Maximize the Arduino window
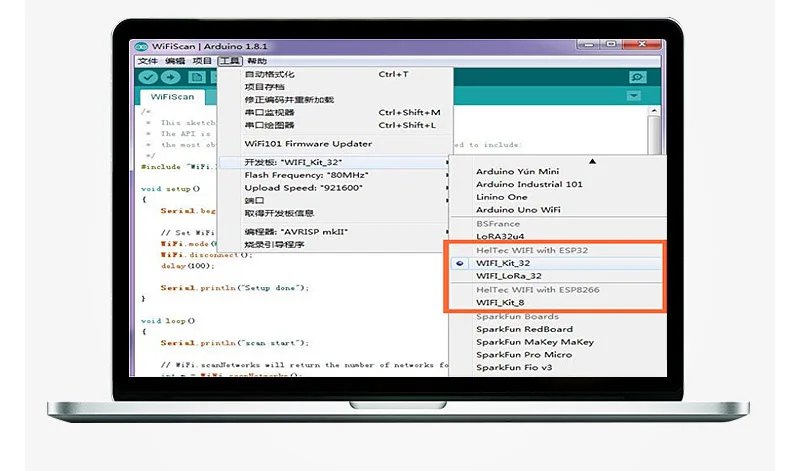Screen dimensions: 800x471 (611, 45)
